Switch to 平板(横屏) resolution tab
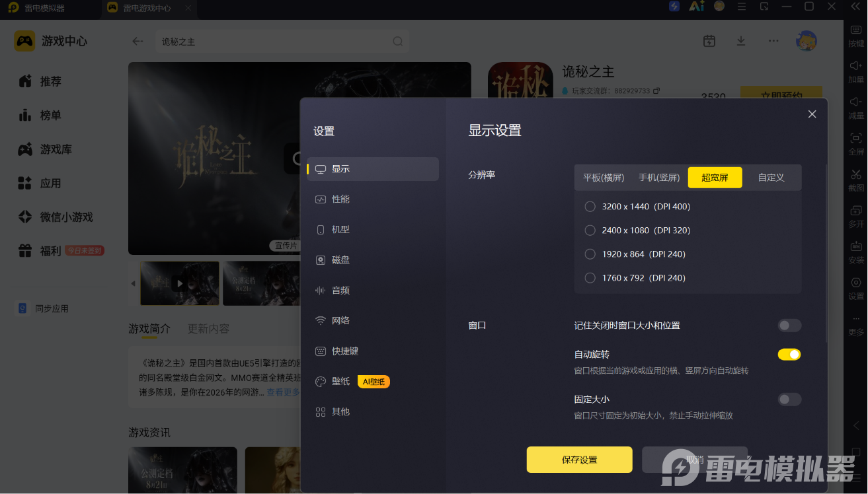This screenshot has width=868, height=494. pos(604,178)
